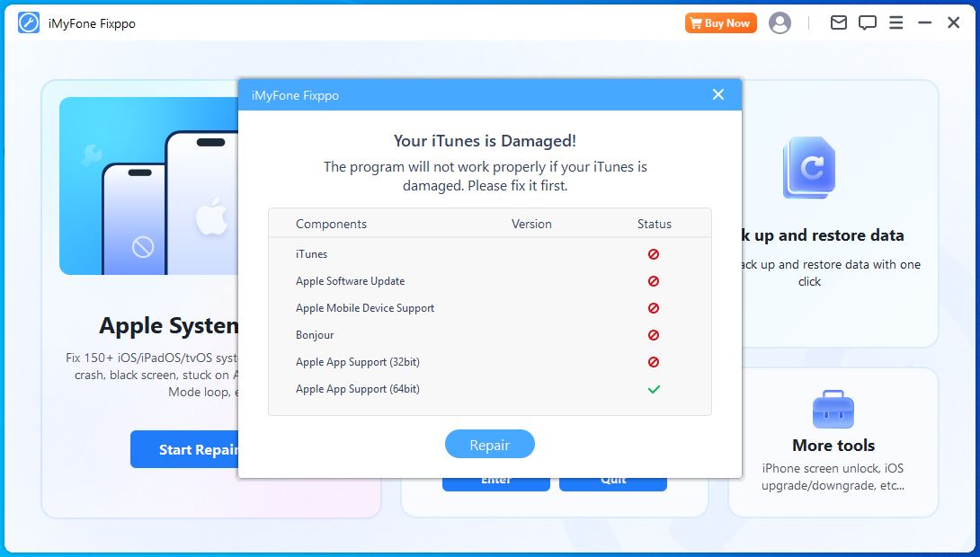This screenshot has width=980, height=557.
Task: Open the feedback chat bubble icon
Action: 867,23
